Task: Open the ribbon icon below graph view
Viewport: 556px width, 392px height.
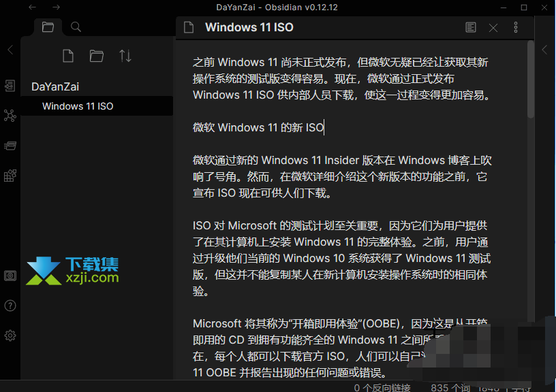Action: (x=10, y=146)
